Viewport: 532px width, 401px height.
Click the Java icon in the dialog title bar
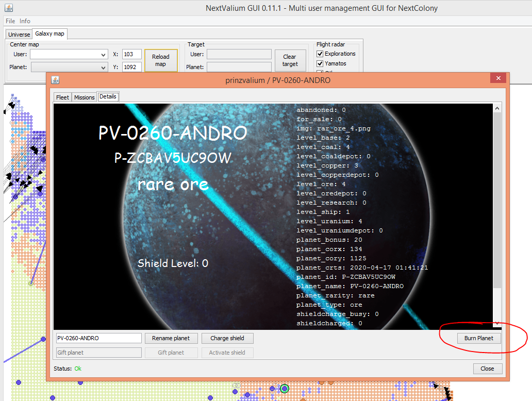(55, 80)
